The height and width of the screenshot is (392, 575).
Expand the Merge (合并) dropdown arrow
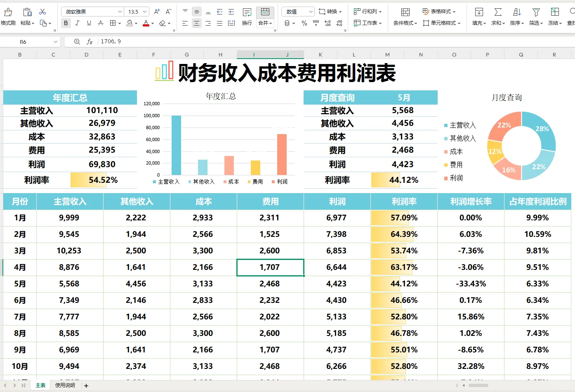(x=271, y=23)
